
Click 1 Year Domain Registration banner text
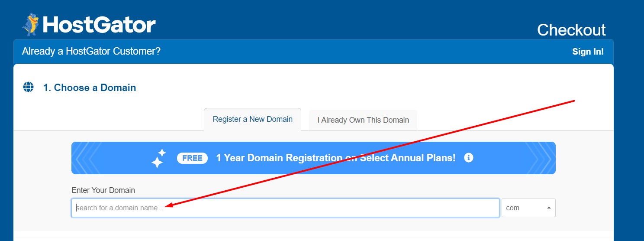(x=336, y=158)
